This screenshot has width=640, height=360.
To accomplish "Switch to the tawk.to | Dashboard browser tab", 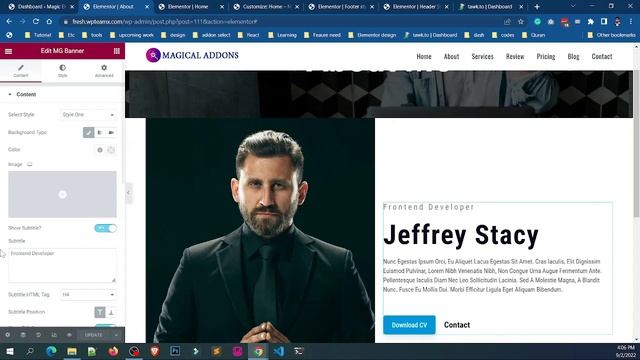I will (491, 7).
